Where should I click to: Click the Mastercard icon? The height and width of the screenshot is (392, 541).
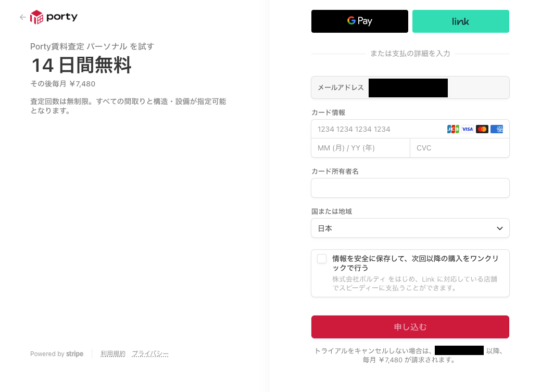click(x=482, y=129)
